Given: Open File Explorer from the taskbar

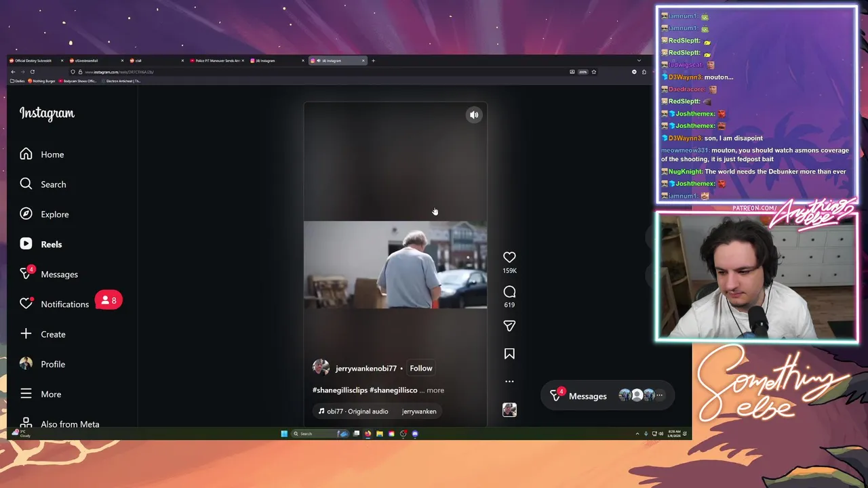Looking at the screenshot, I should pyautogui.click(x=380, y=434).
